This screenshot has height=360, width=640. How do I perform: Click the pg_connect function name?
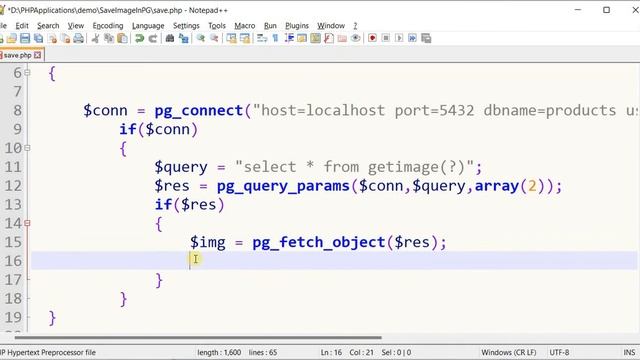click(199, 111)
